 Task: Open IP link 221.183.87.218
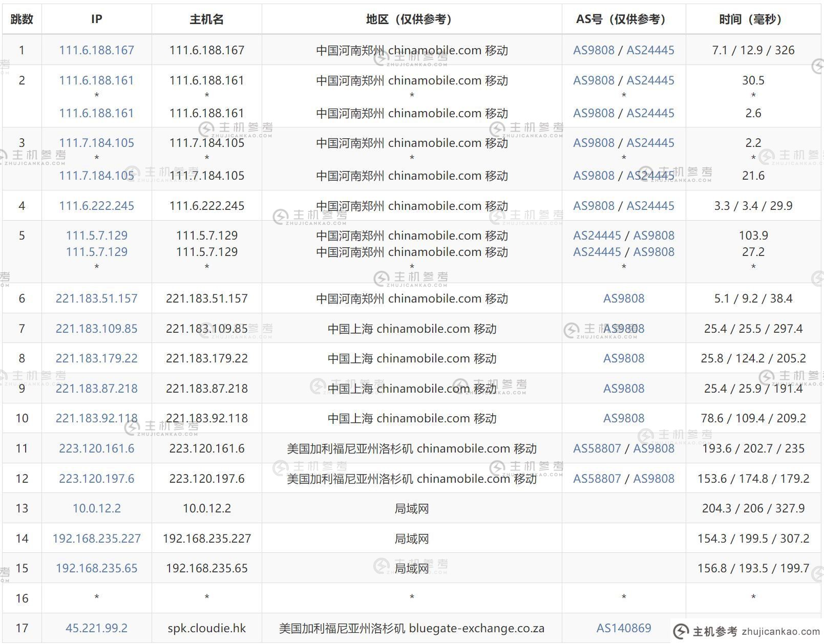(96, 389)
